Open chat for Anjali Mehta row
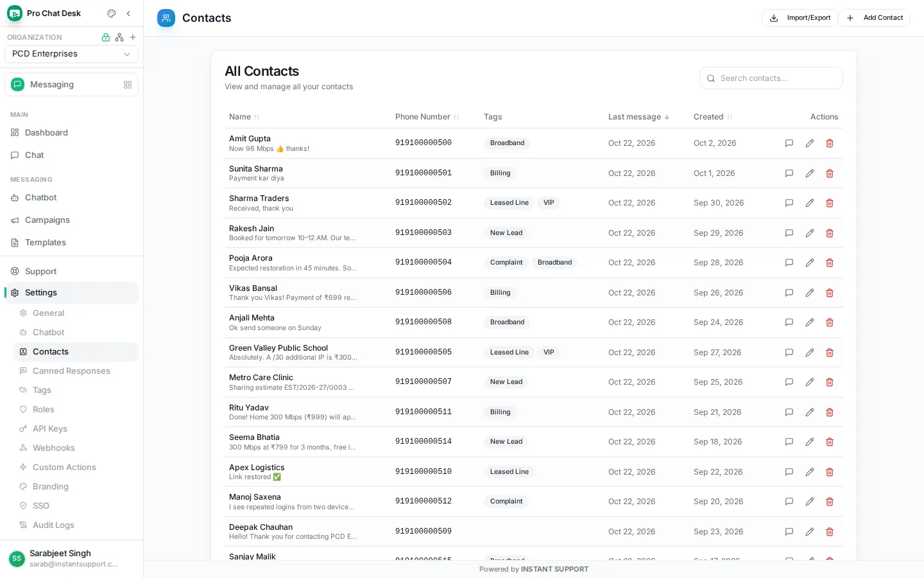The width and height of the screenshot is (924, 578). click(x=789, y=322)
